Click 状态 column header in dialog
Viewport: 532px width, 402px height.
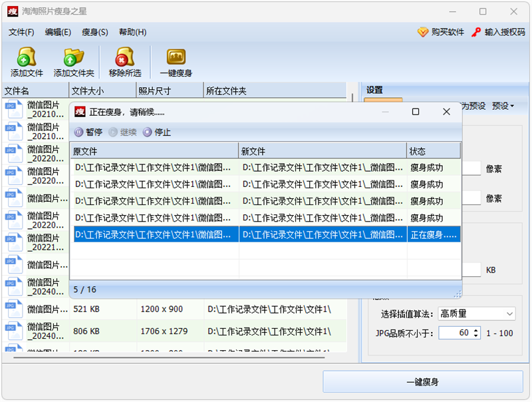click(434, 151)
